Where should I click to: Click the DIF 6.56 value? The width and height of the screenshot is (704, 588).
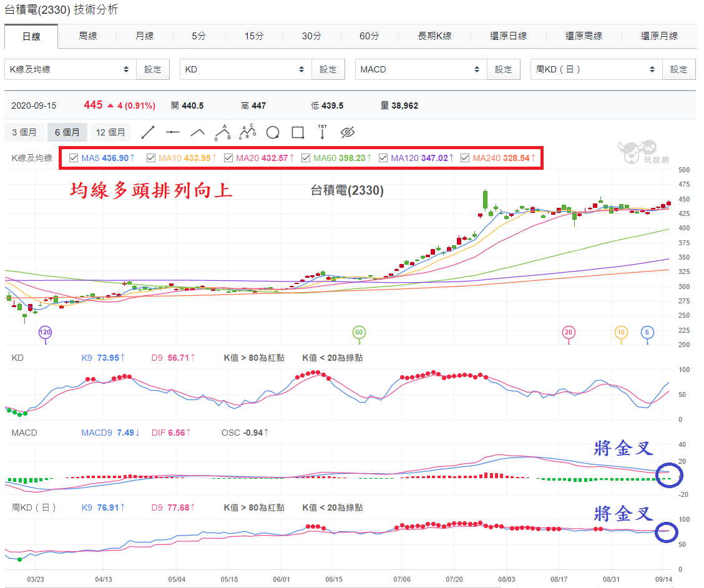coord(171,433)
